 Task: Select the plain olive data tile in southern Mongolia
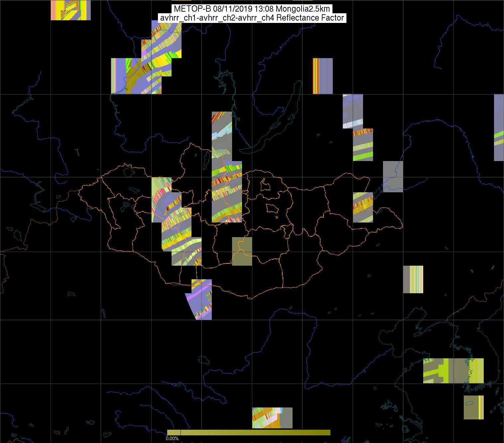(x=242, y=251)
